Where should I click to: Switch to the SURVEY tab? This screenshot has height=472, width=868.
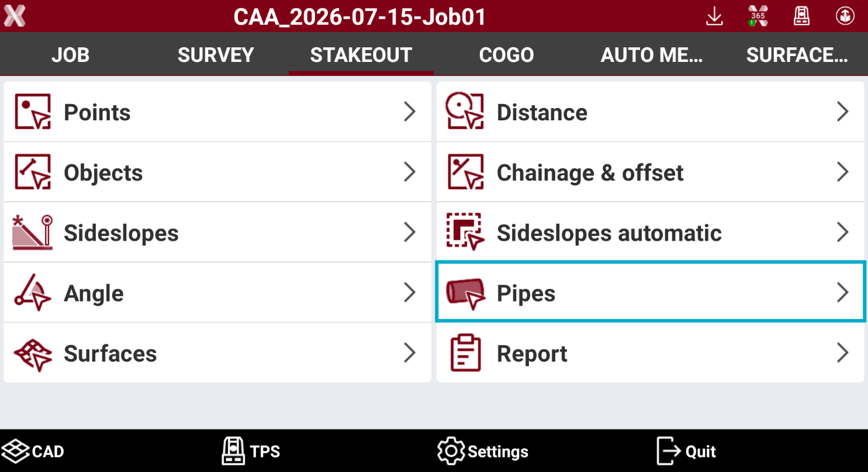point(216,55)
